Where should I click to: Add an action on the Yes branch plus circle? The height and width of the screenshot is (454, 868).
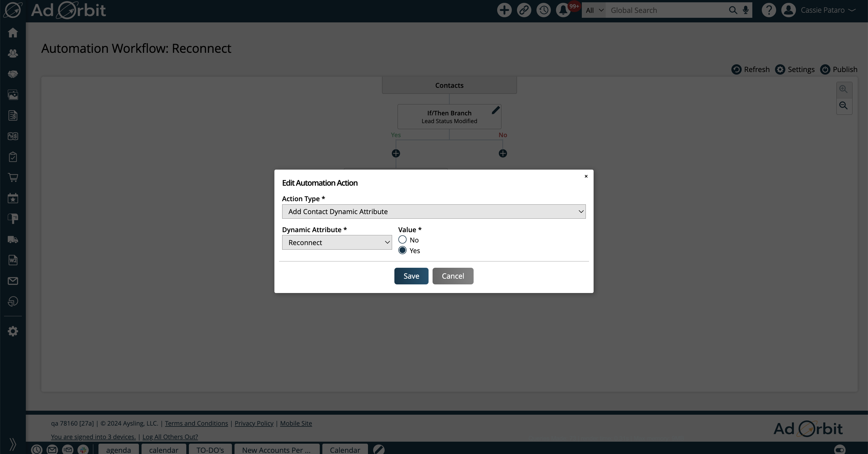pos(396,153)
